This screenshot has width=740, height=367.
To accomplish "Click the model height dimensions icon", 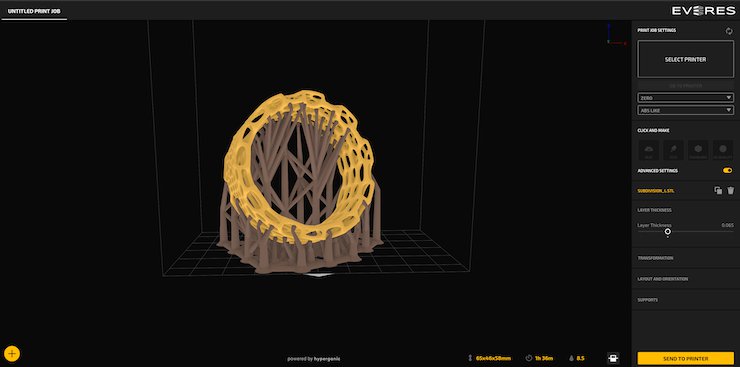I will pos(470,359).
